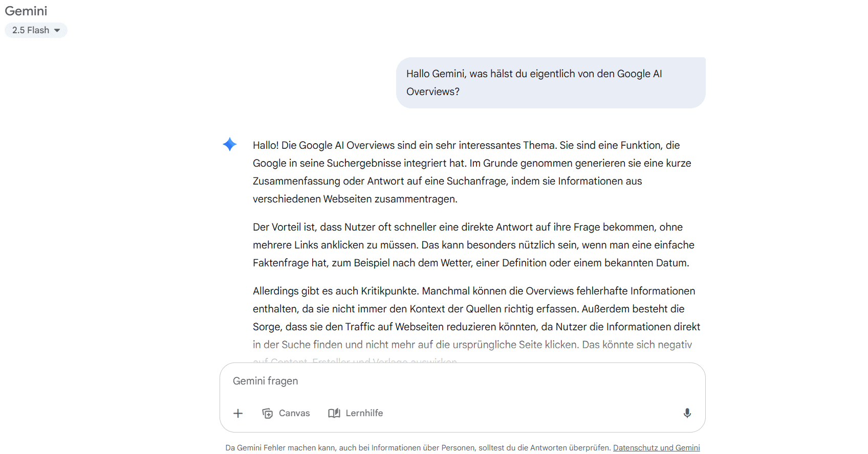This screenshot has width=868, height=454.
Task: Click the plus icon to add files
Action: pos(238,413)
